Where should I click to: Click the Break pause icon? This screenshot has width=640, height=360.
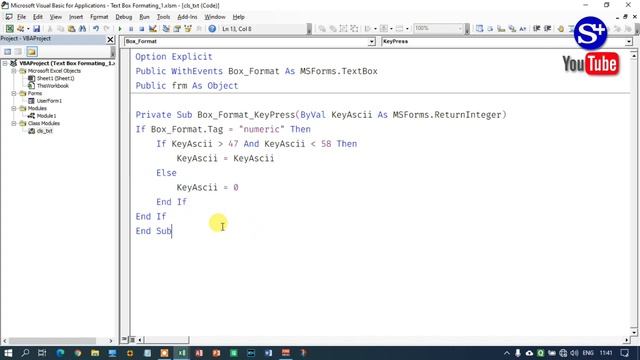131,29
